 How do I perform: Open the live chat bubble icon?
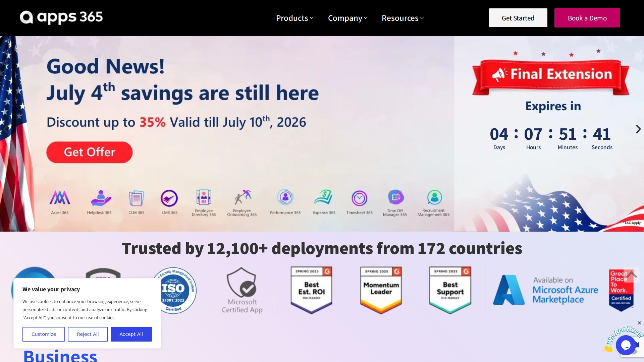626,345
